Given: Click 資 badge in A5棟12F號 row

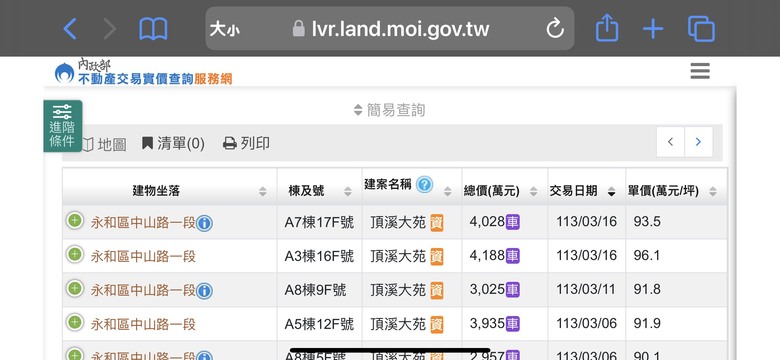Looking at the screenshot, I should point(437,325).
